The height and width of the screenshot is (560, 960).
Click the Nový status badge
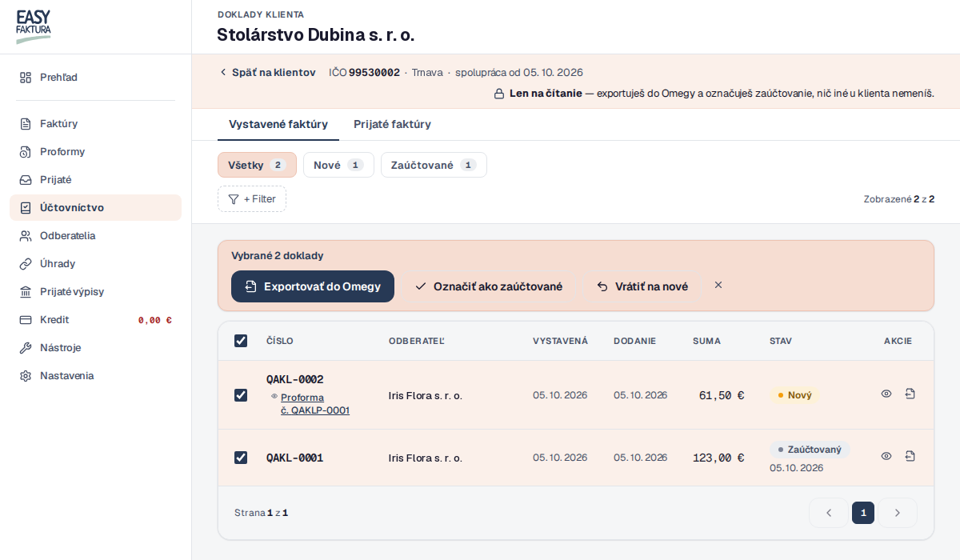[794, 395]
